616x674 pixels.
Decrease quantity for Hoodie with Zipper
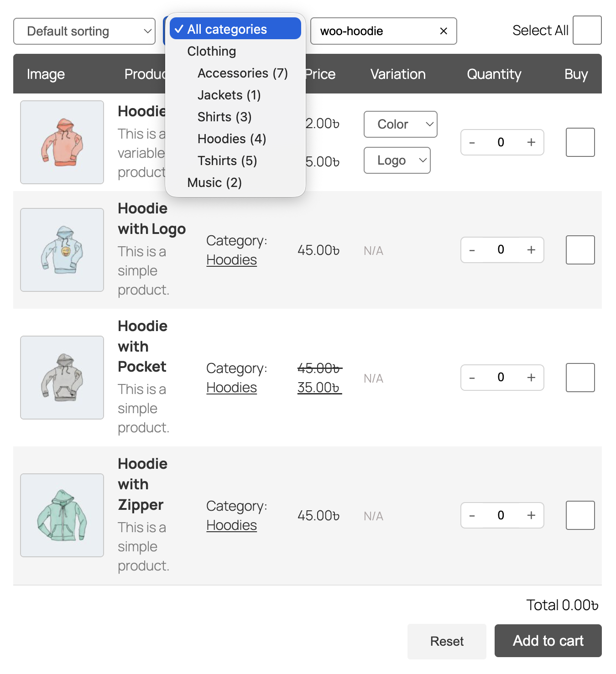[x=472, y=515]
